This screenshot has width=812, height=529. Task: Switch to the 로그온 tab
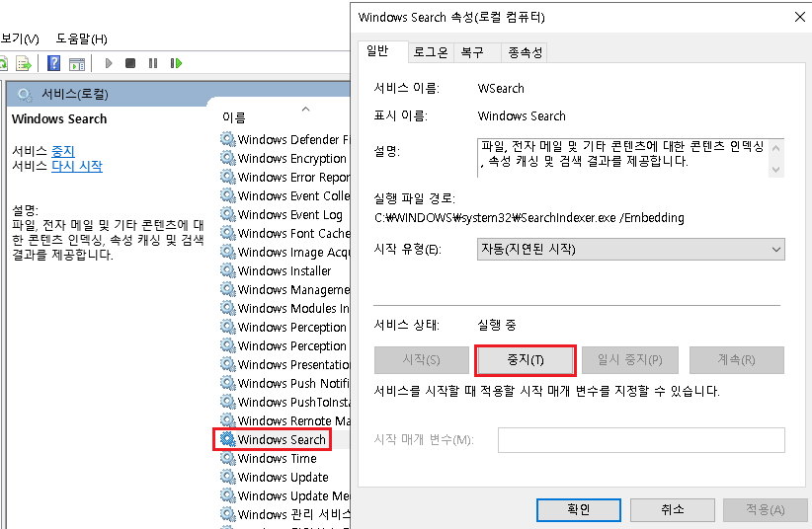tap(431, 52)
